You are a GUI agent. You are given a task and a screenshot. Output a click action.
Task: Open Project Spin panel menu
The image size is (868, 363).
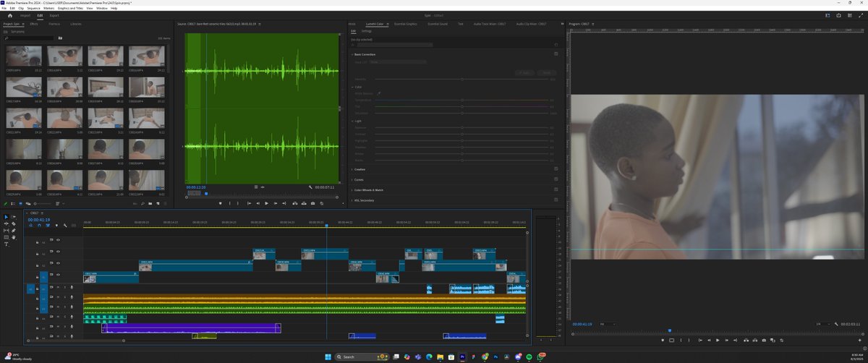pyautogui.click(x=23, y=24)
